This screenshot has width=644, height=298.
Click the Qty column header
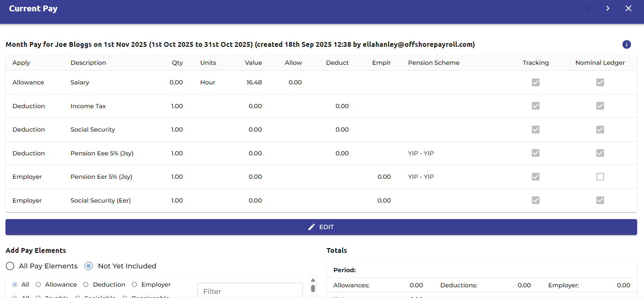177,63
